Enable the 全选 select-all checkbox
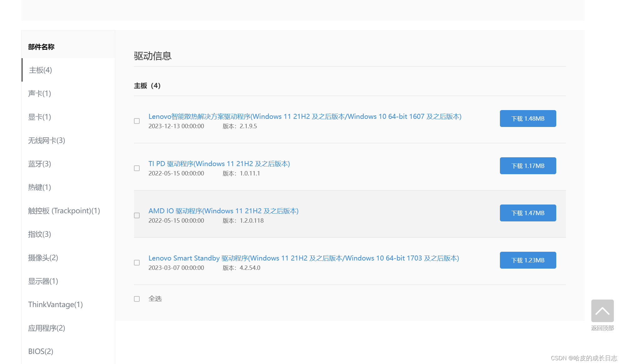 [137, 299]
